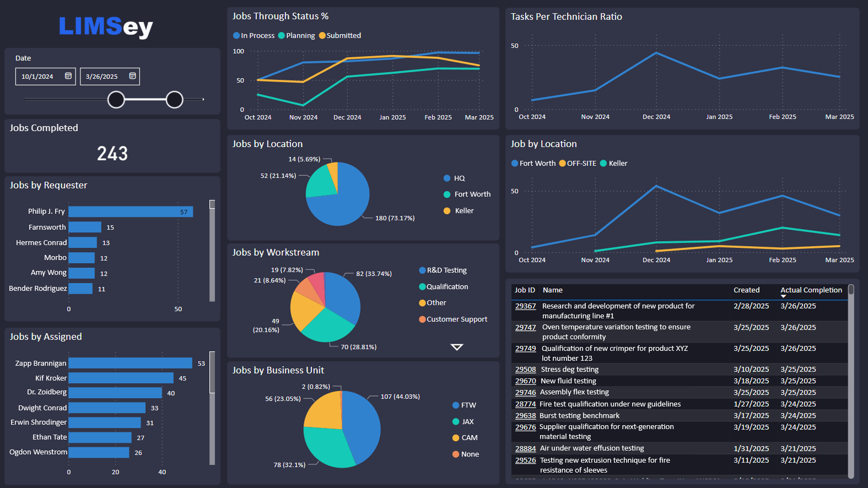Click the OFF-SITE legend marker
Viewport: 868px width, 488px height.
(x=562, y=164)
